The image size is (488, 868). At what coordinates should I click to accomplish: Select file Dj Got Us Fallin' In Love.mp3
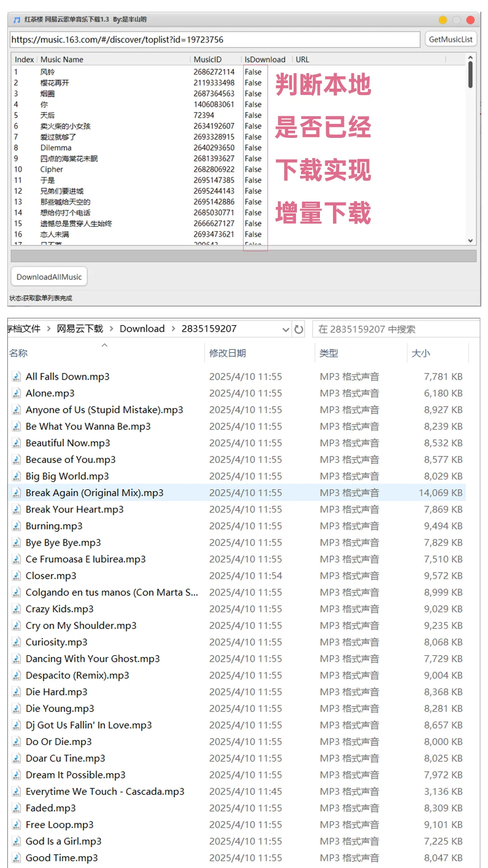89,725
